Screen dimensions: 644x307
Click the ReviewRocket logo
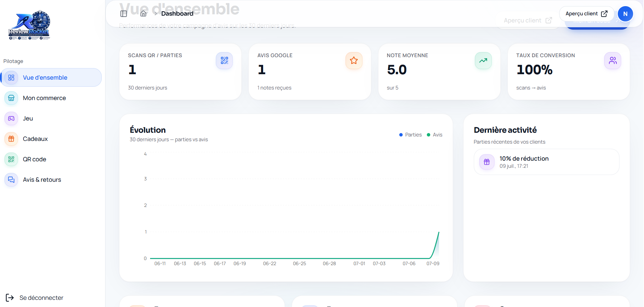[29, 25]
